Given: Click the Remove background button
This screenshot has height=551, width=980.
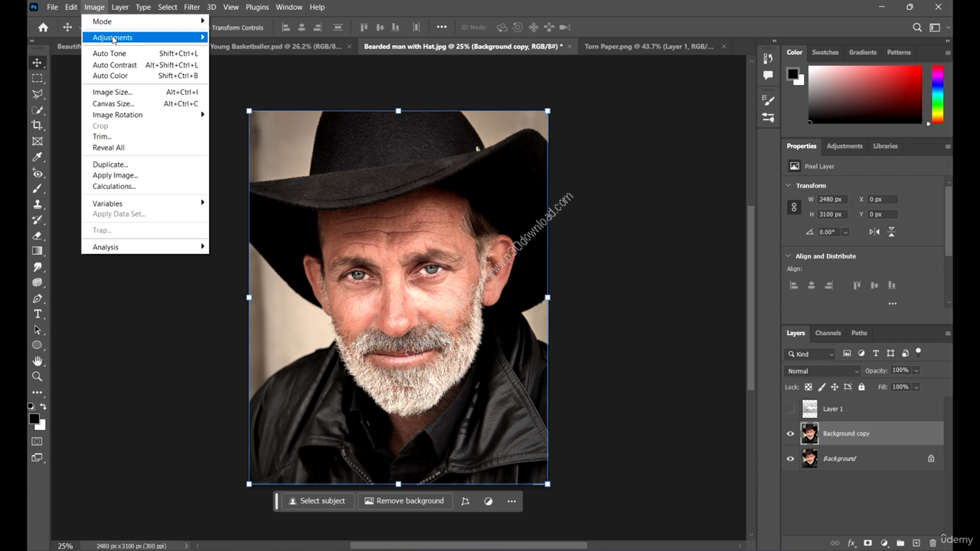Looking at the screenshot, I should [x=403, y=501].
